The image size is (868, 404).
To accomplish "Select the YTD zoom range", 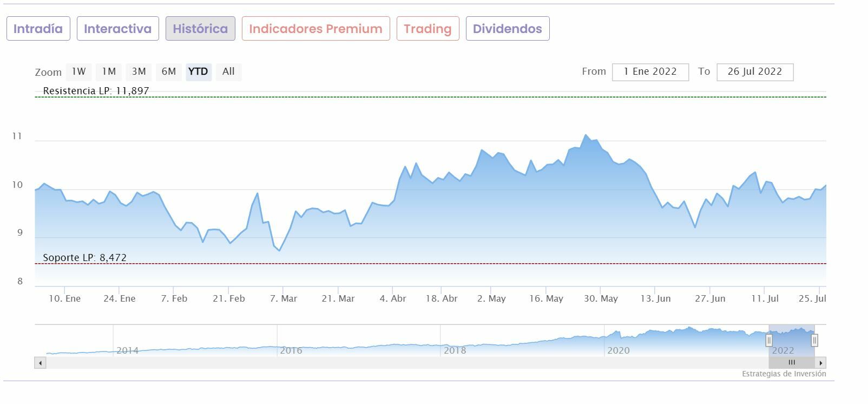I will coord(198,71).
